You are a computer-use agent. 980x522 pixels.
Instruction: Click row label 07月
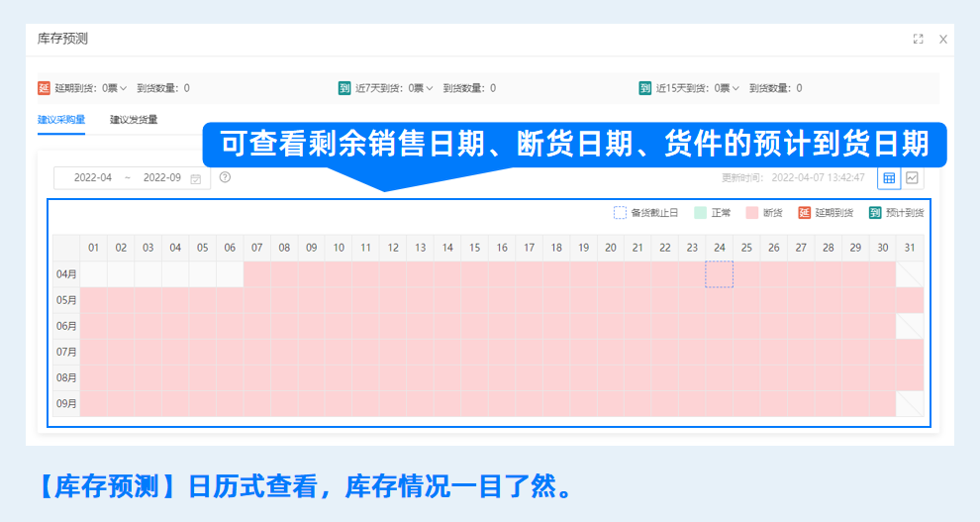pyautogui.click(x=66, y=352)
